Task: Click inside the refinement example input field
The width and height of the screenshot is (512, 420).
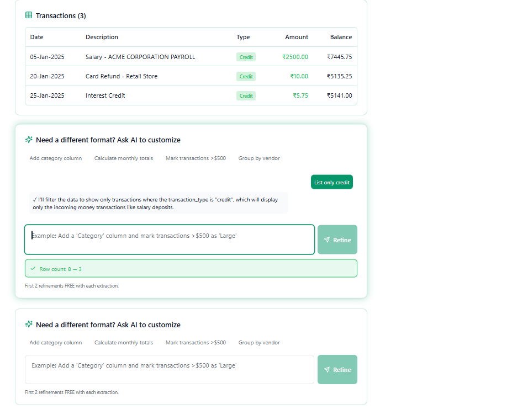Action: pos(169,240)
